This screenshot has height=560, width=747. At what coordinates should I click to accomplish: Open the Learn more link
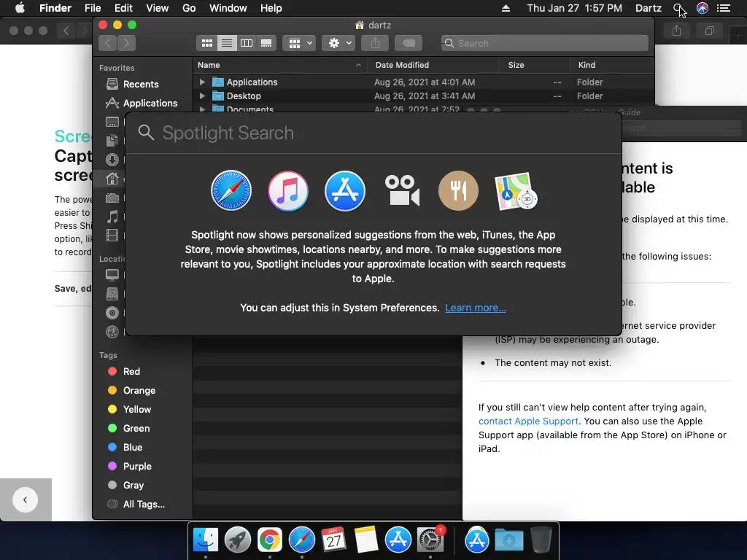(x=476, y=308)
